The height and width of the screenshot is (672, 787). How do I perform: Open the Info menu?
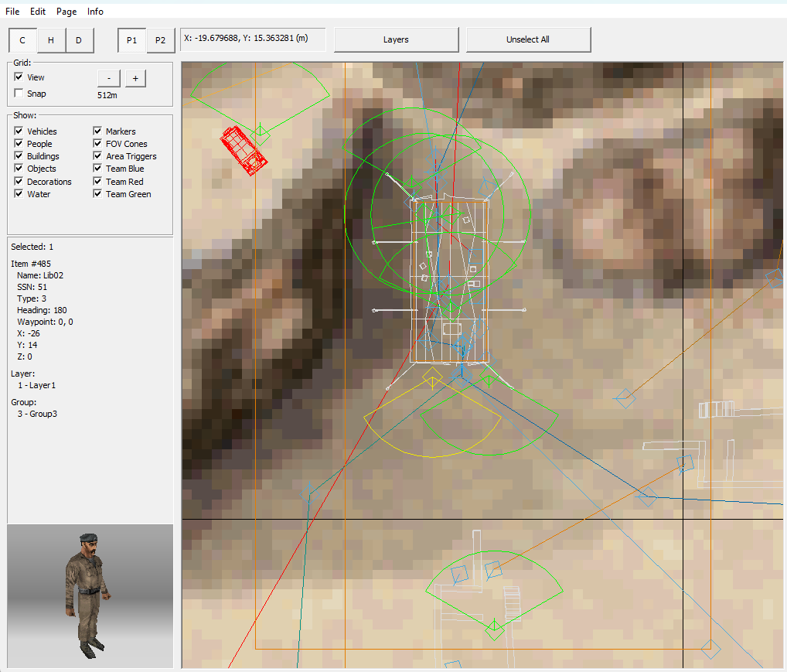[95, 11]
